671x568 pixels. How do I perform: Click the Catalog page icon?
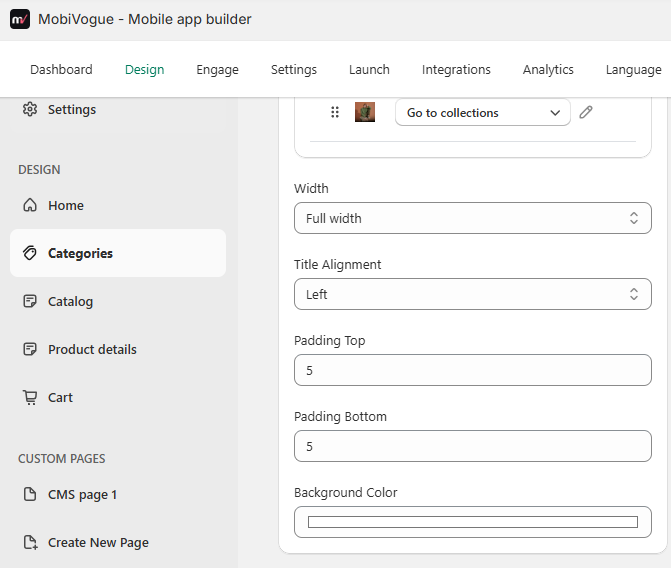coord(30,301)
